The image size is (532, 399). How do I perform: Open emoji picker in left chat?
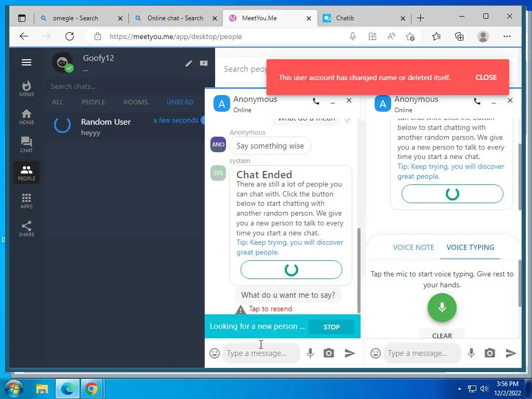[x=215, y=353]
